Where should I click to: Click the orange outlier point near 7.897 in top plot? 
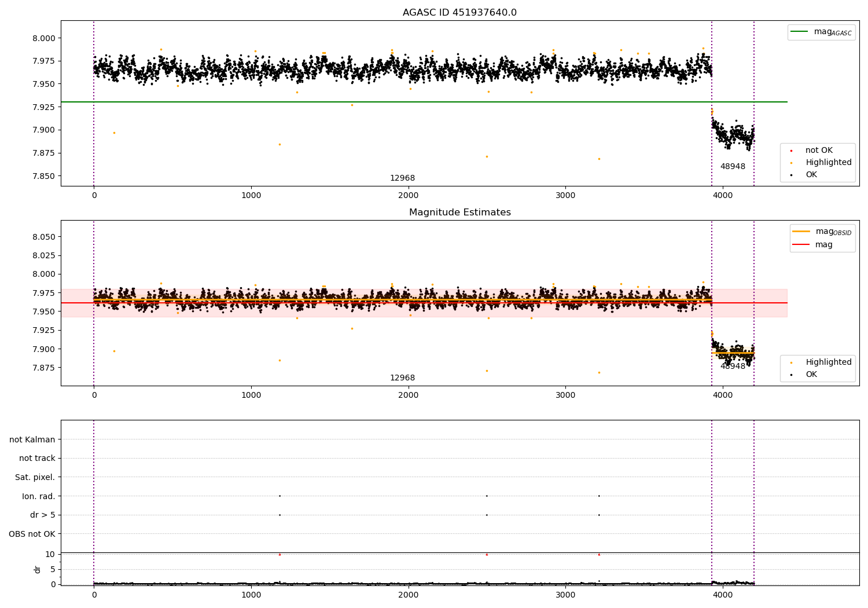pyautogui.click(x=114, y=133)
